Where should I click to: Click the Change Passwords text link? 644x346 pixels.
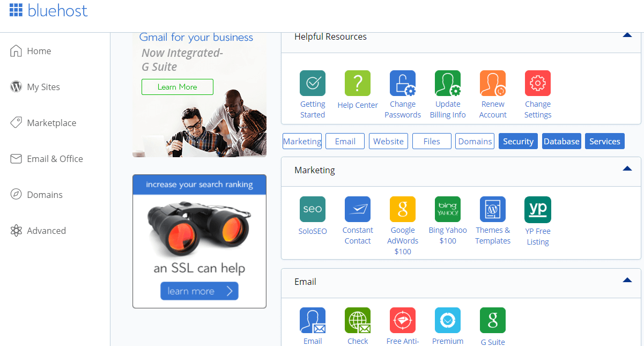pyautogui.click(x=403, y=109)
